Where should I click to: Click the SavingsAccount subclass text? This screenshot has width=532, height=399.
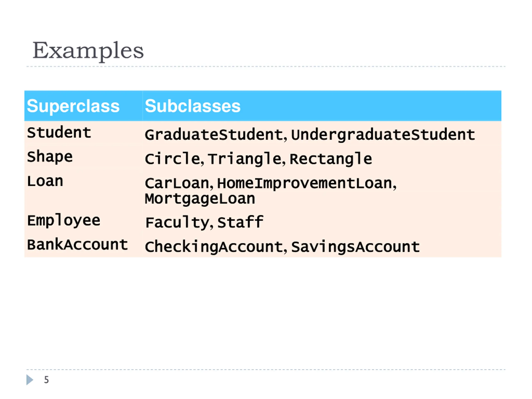point(356,247)
